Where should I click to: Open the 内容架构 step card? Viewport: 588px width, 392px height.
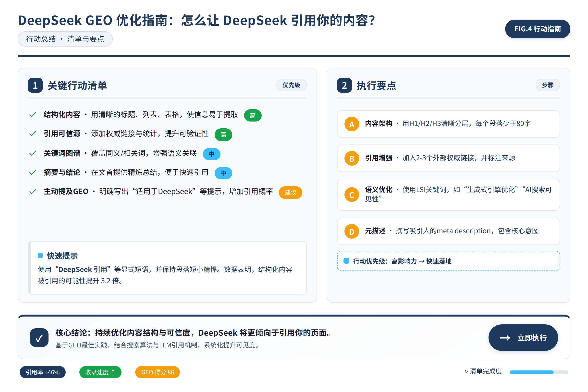[448, 124]
